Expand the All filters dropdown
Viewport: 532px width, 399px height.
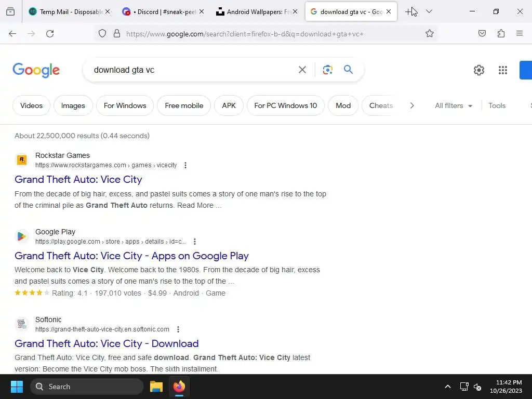click(x=454, y=105)
